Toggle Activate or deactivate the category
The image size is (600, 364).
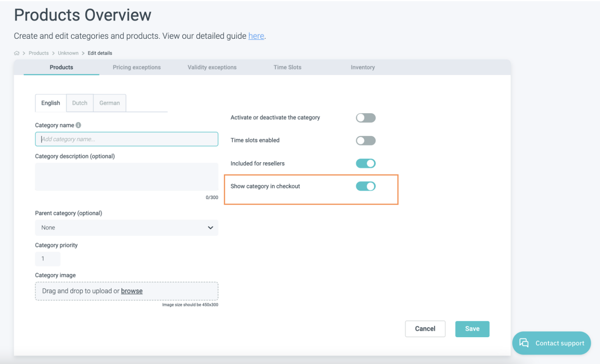(366, 118)
